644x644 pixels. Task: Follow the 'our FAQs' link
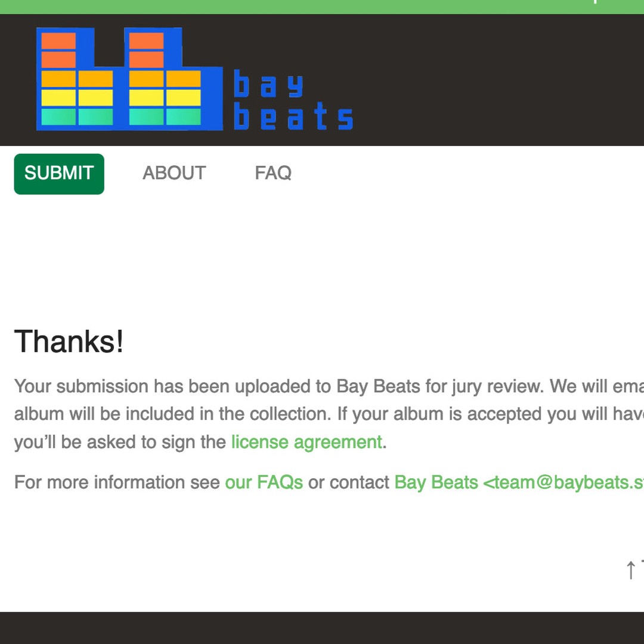264,482
